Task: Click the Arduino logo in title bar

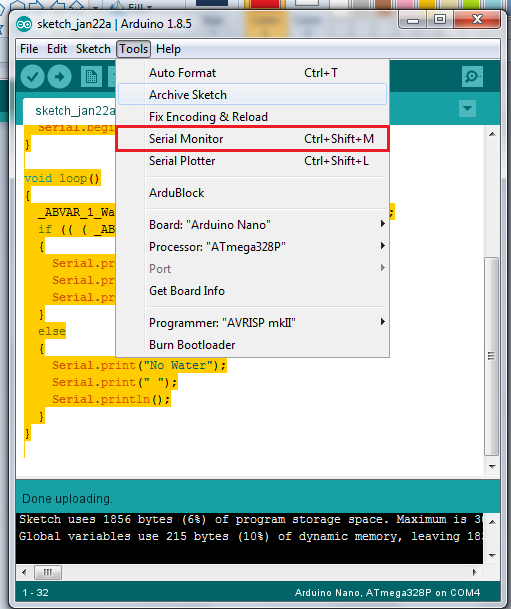Action: (x=24, y=24)
